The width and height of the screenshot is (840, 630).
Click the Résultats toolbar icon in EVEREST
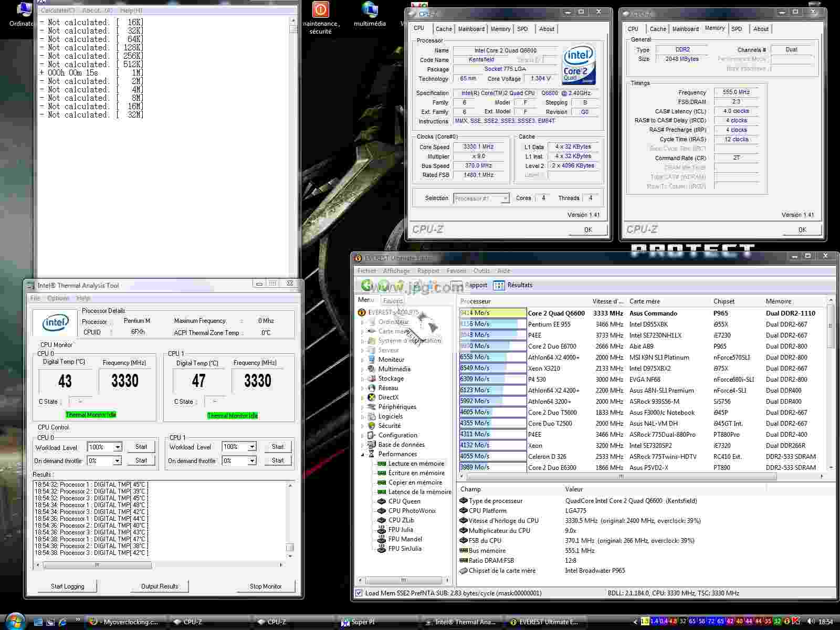click(499, 285)
